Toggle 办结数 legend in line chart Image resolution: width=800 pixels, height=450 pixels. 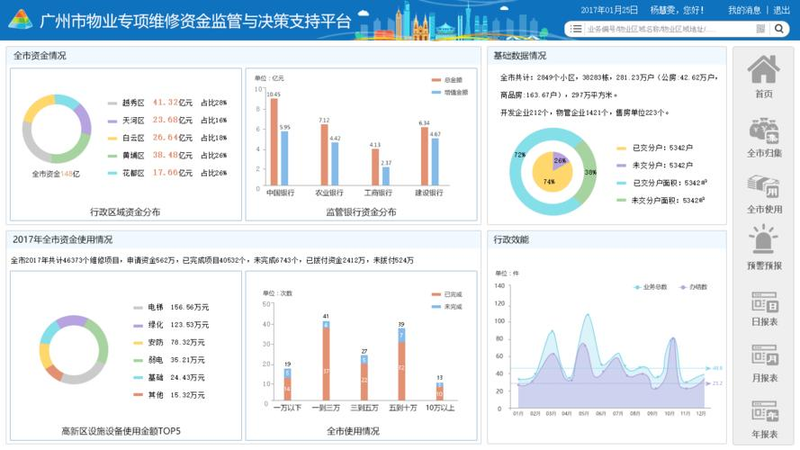(x=693, y=287)
